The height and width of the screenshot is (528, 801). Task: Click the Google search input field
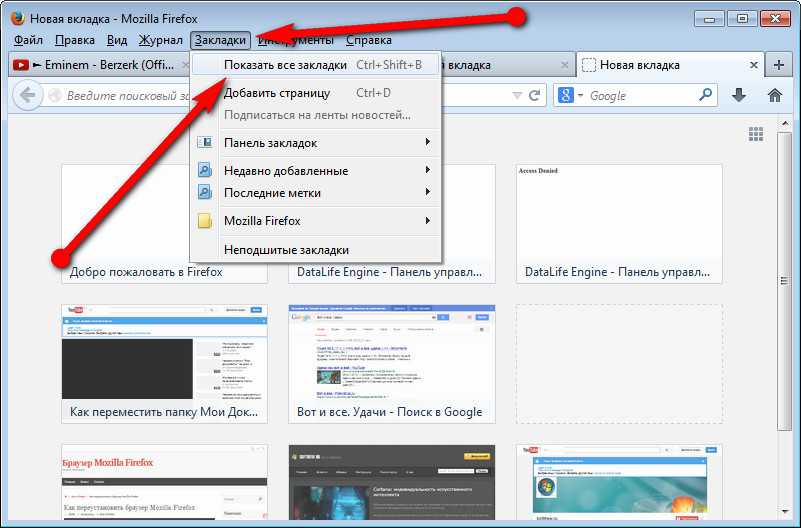(641, 95)
